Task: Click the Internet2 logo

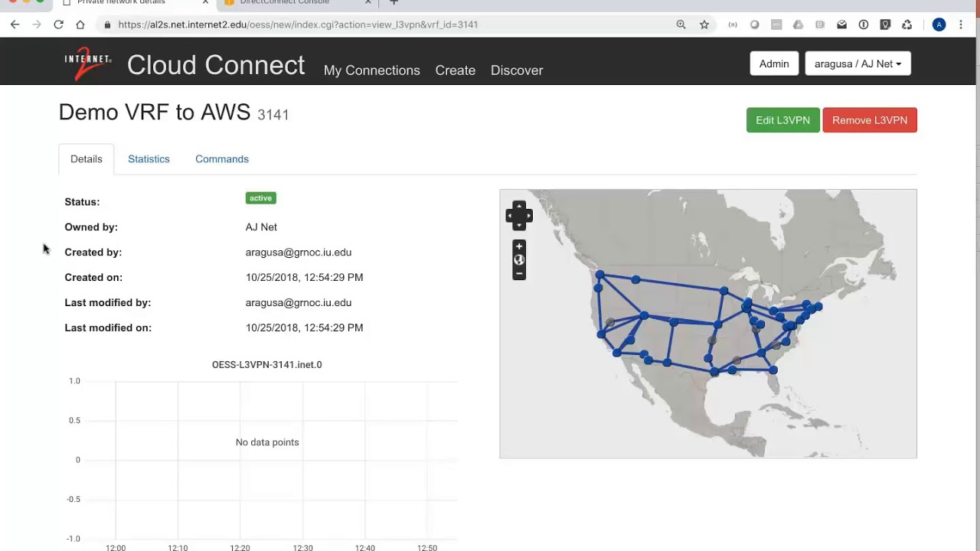Action: pyautogui.click(x=88, y=63)
